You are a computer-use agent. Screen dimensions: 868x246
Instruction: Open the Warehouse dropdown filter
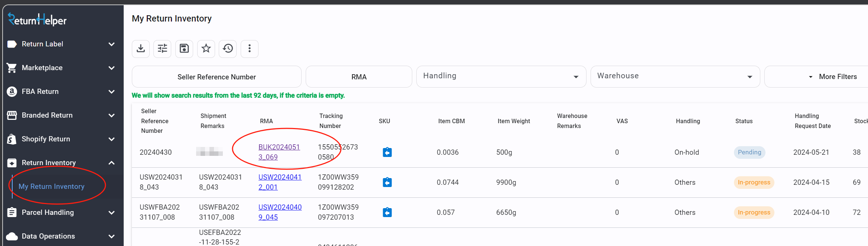pyautogui.click(x=674, y=76)
